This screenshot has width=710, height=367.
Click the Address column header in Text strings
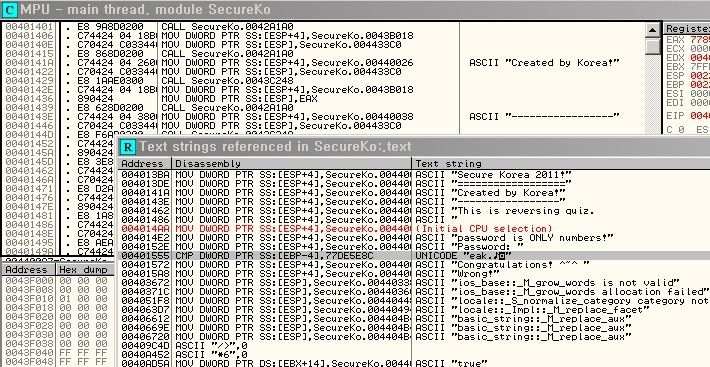pos(145,164)
